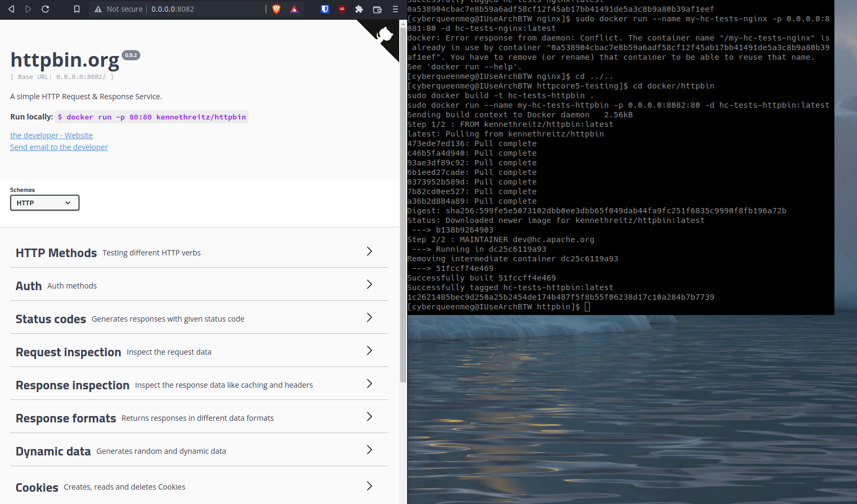
Task: Expand the HTTP Methods section
Action: pyautogui.click(x=199, y=252)
